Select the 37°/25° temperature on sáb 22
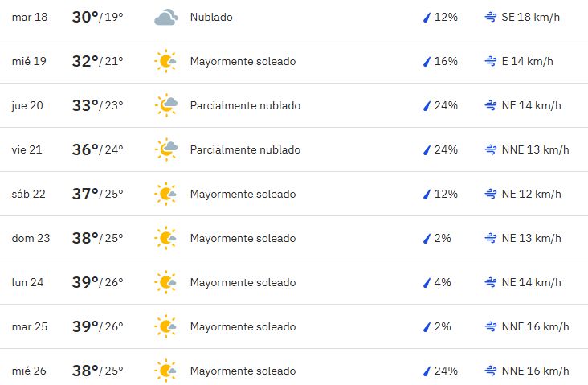The height and width of the screenshot is (385, 588). coord(97,194)
